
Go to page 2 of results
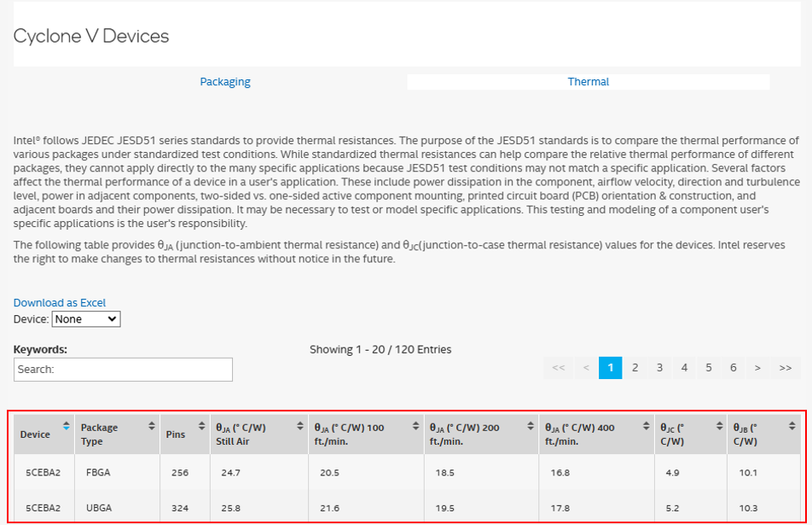[635, 368]
